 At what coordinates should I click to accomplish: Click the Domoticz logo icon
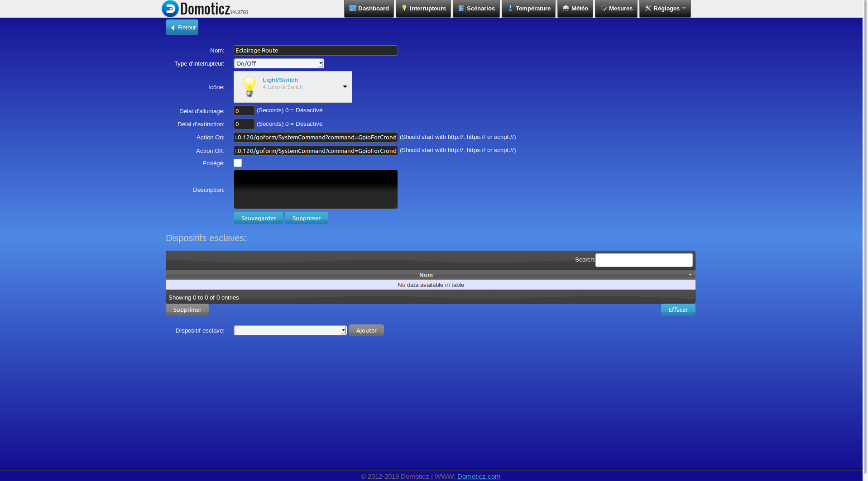(x=170, y=9)
